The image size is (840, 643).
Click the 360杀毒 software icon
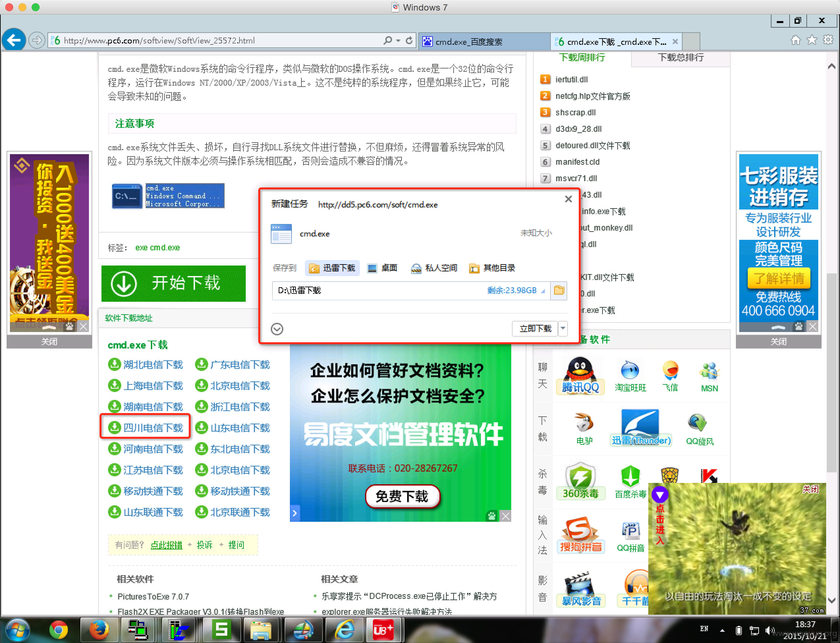pyautogui.click(x=580, y=481)
